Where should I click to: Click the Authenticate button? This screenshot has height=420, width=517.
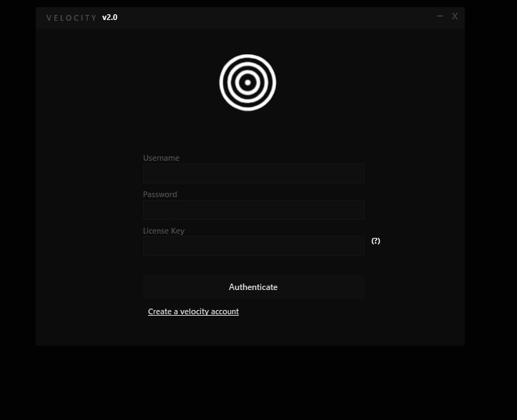click(254, 287)
